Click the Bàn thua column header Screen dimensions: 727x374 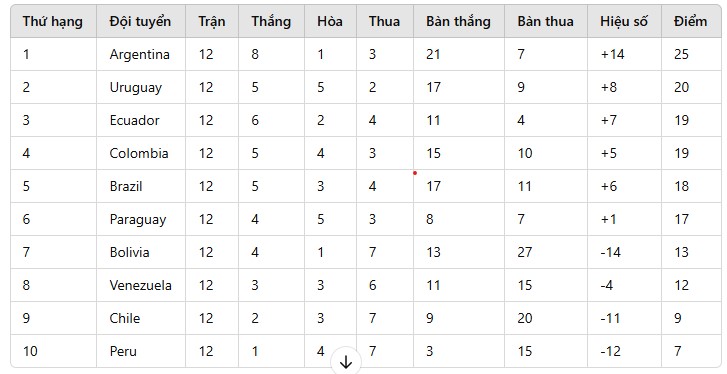coord(546,21)
